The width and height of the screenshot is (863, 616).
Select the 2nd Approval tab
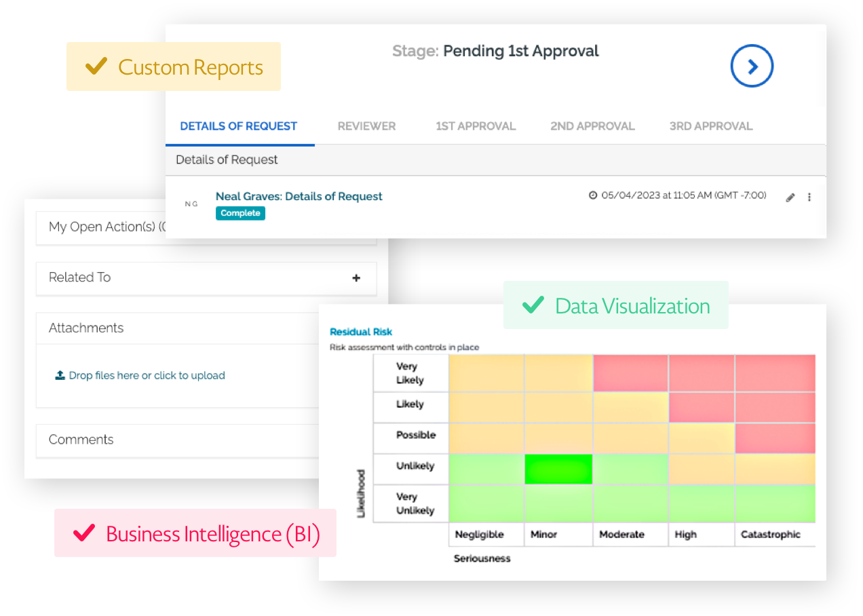click(592, 126)
